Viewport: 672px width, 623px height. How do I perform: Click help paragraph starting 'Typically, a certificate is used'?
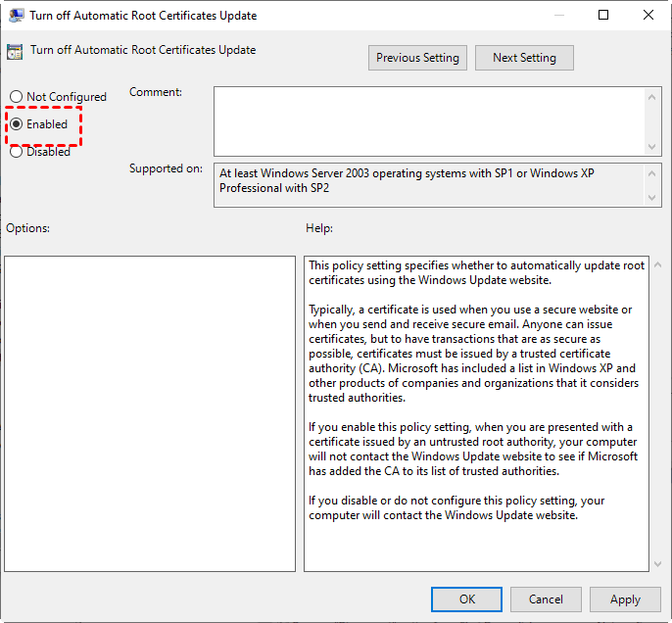(473, 354)
